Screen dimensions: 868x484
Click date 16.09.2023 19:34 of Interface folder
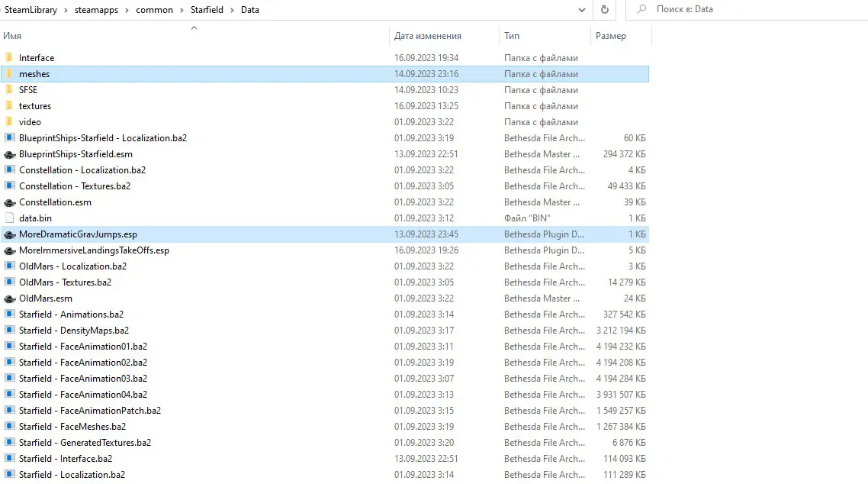[426, 57]
